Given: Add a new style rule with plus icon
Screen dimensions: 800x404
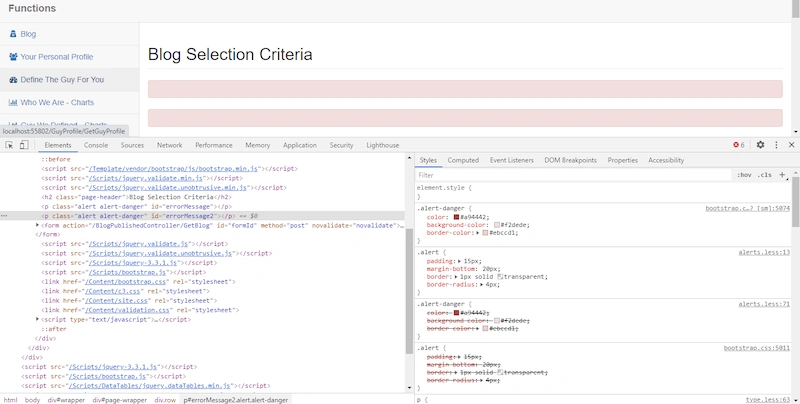Looking at the screenshot, I should point(782,175).
